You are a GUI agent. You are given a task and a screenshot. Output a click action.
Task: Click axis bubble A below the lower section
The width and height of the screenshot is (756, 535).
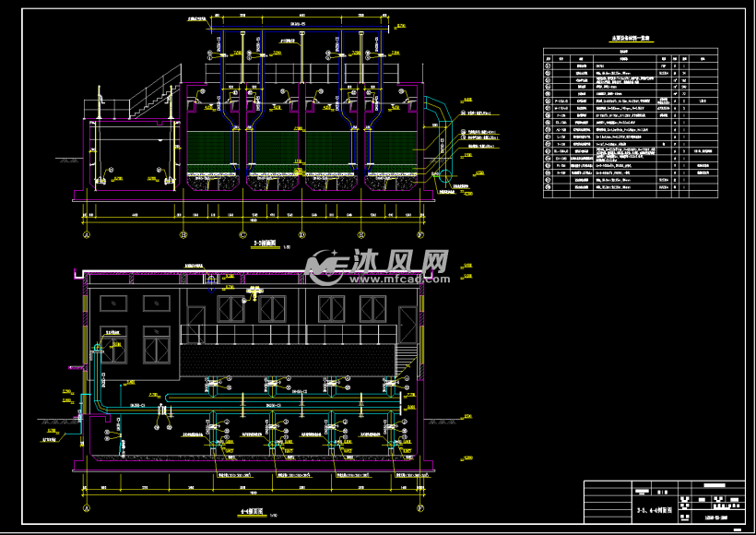[87, 508]
